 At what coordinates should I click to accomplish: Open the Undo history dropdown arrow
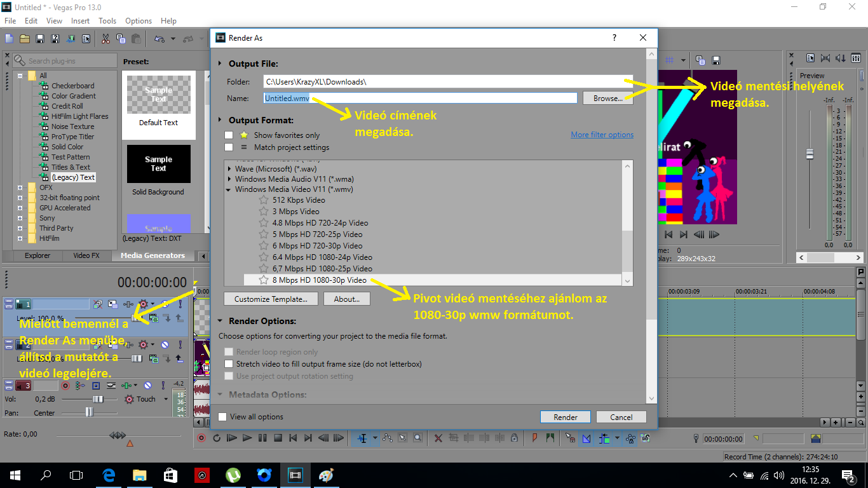pos(173,39)
